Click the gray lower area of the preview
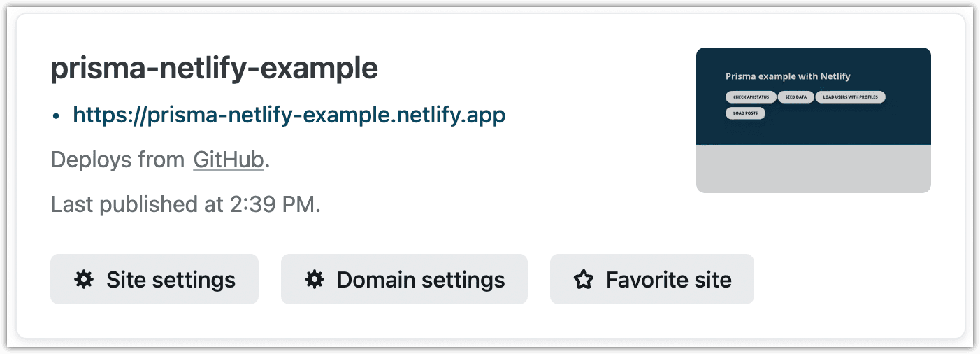980x354 pixels. click(x=813, y=169)
